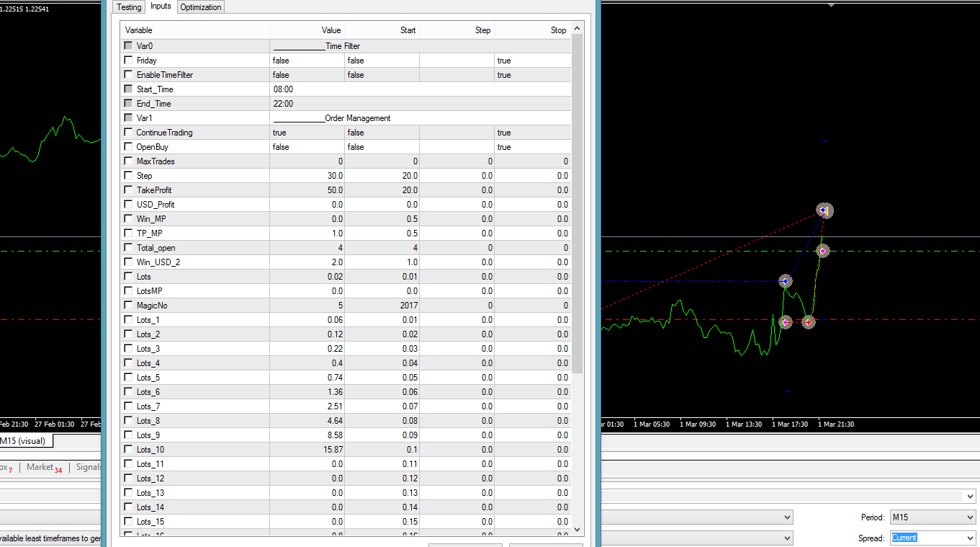Click the magenta marker left of the red arrow marker
This screenshot has width=980, height=547.
coord(785,322)
